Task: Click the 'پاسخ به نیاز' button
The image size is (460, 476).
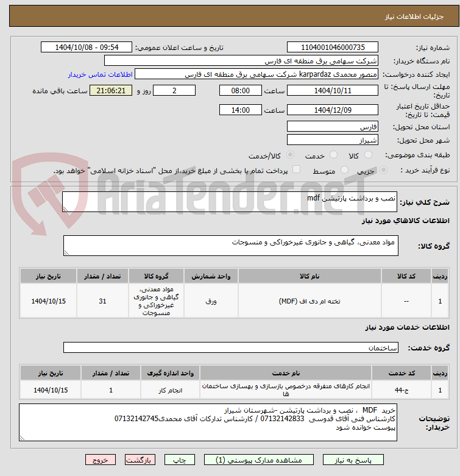Action: [x=353, y=460]
